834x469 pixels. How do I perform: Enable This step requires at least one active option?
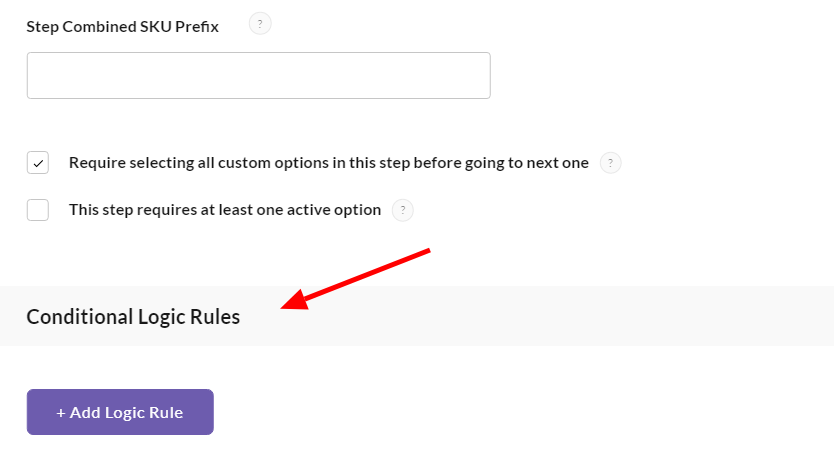coord(38,210)
